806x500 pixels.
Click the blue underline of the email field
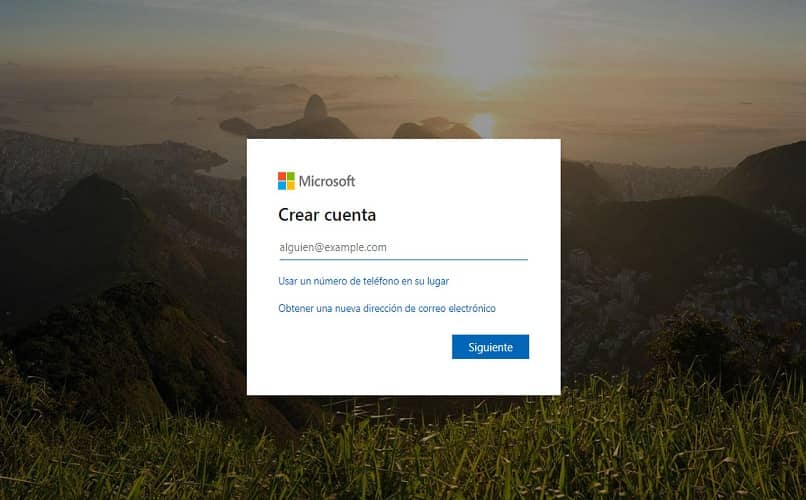[x=404, y=260]
